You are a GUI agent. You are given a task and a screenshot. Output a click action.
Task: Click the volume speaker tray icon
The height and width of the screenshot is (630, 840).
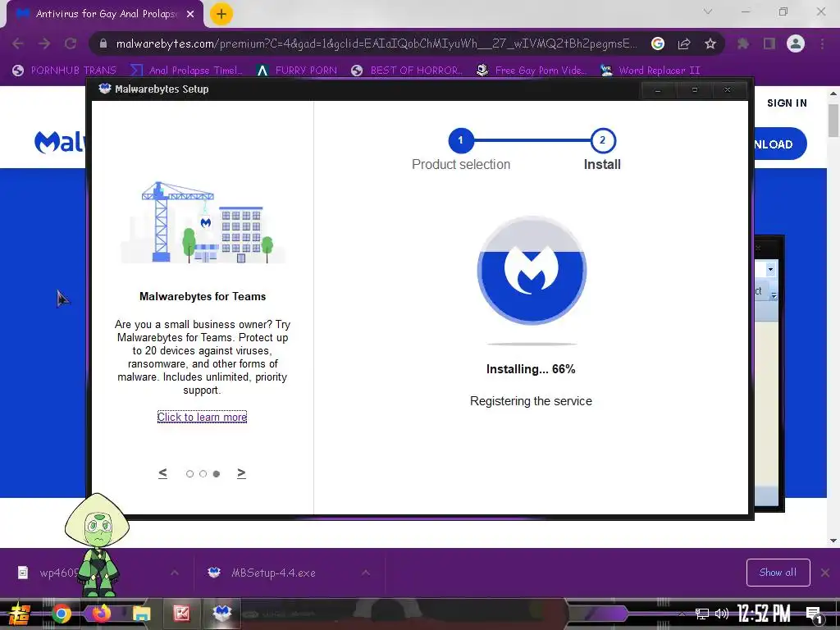[722, 614]
